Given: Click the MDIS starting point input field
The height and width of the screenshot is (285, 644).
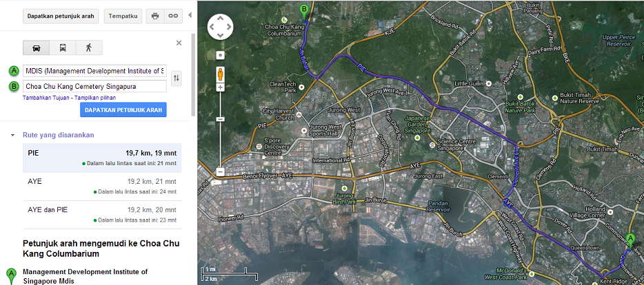Looking at the screenshot, I should coord(94,71).
